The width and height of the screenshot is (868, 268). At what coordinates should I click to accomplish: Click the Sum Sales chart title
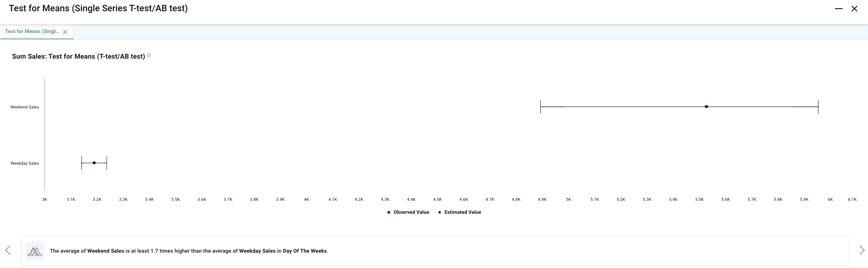(x=78, y=57)
